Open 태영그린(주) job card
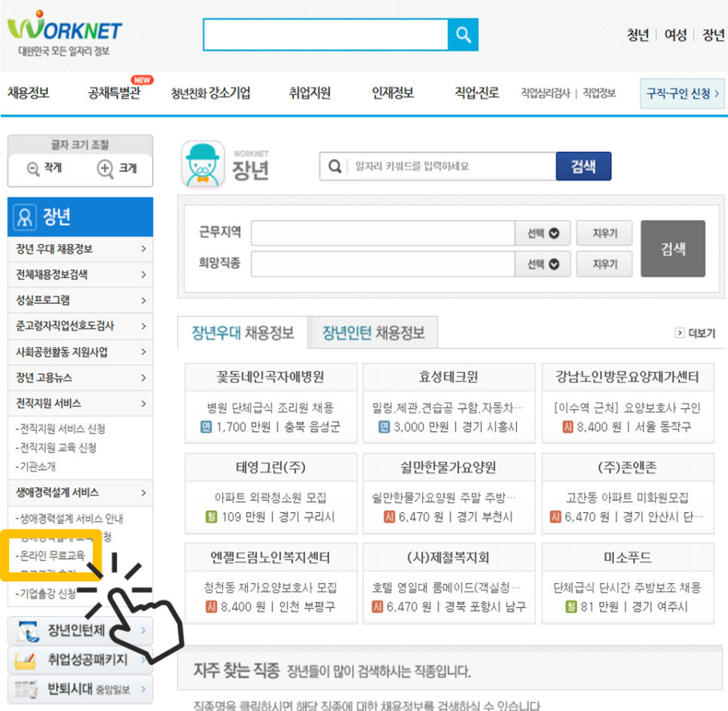728x711 pixels. tap(271, 493)
